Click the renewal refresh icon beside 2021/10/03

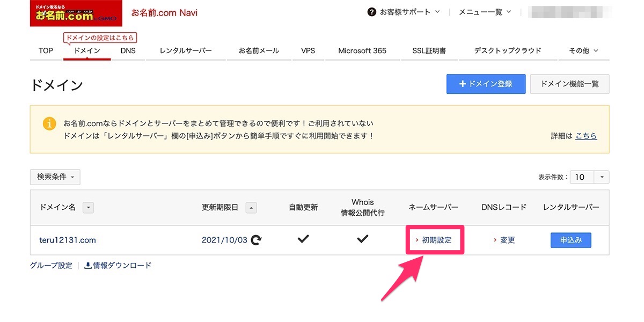[x=257, y=240]
